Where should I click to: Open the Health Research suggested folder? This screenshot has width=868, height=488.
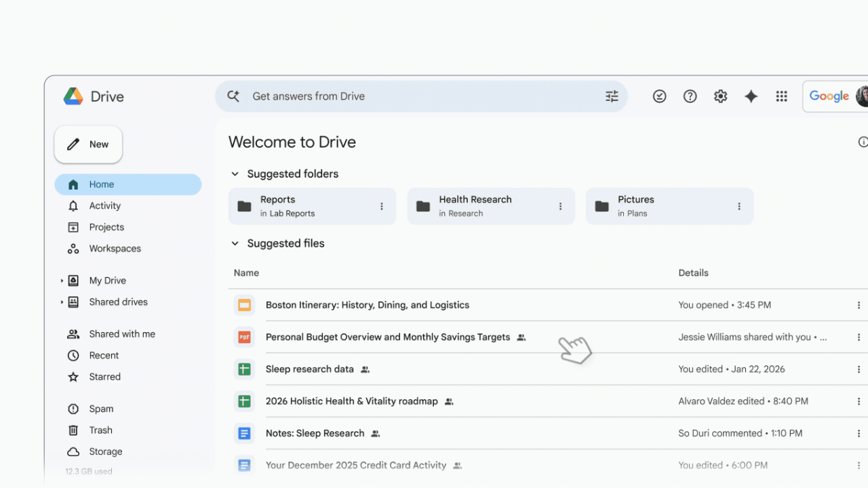click(x=491, y=206)
